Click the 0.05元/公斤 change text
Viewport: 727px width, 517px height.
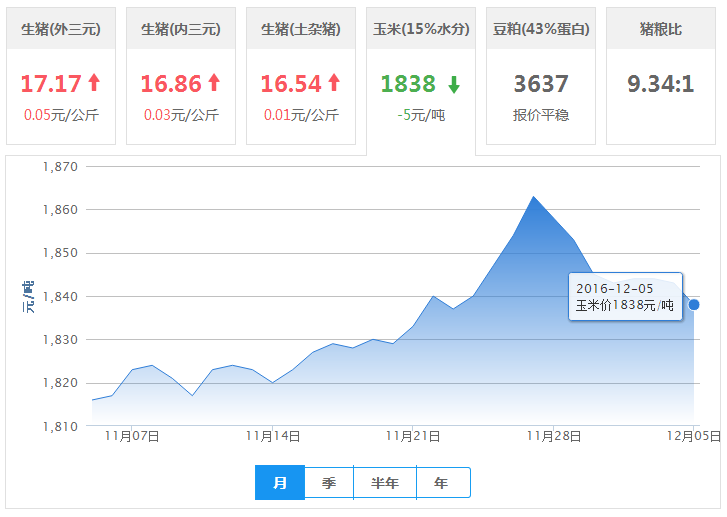pos(61,115)
